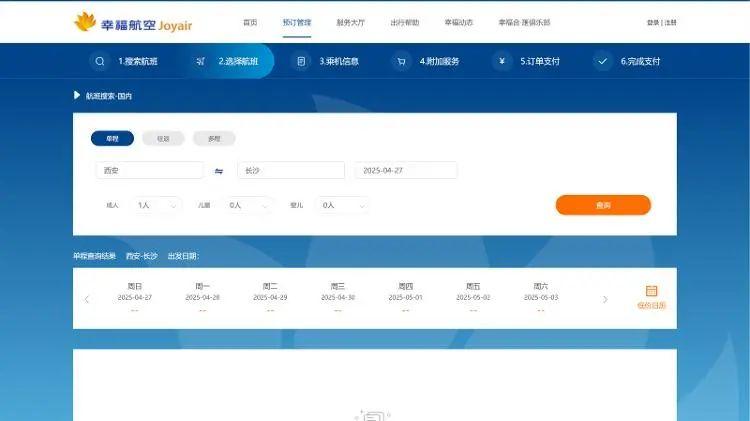Image resolution: width=750 pixels, height=421 pixels.
Task: Click the shopping cart icon for step 4
Action: click(401, 61)
